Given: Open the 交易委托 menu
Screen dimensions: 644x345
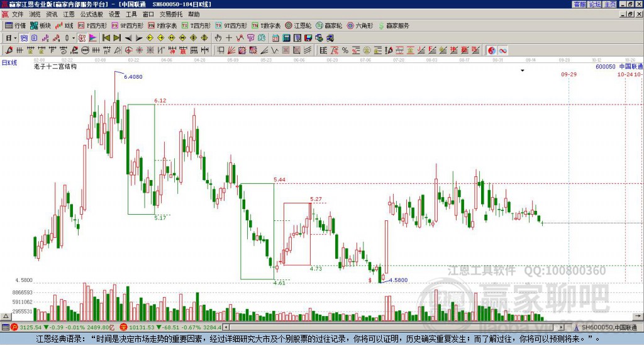Looking at the screenshot, I should [171, 14].
